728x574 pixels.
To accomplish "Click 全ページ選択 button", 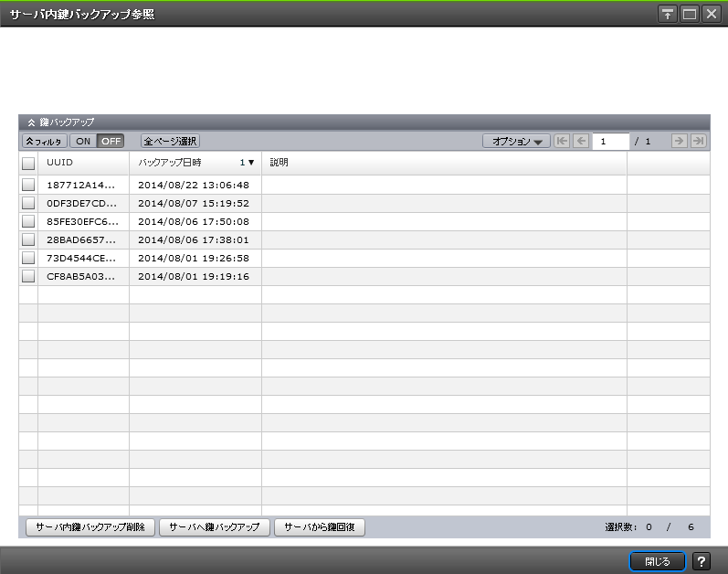I will (x=170, y=141).
